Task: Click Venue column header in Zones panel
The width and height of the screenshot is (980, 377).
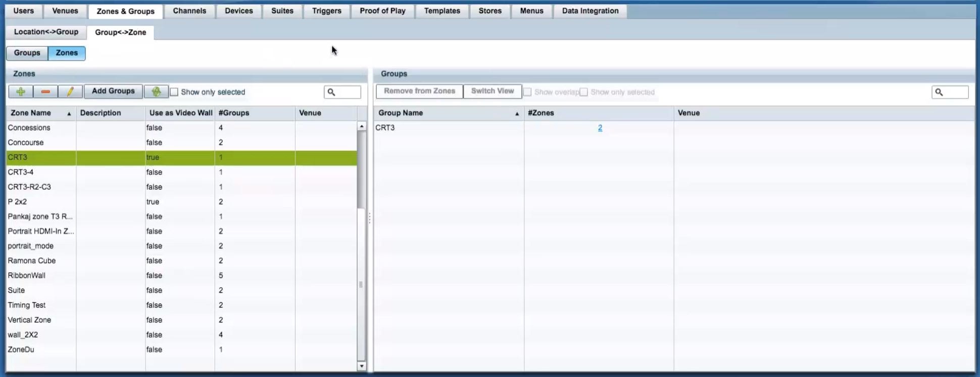Action: tap(326, 113)
